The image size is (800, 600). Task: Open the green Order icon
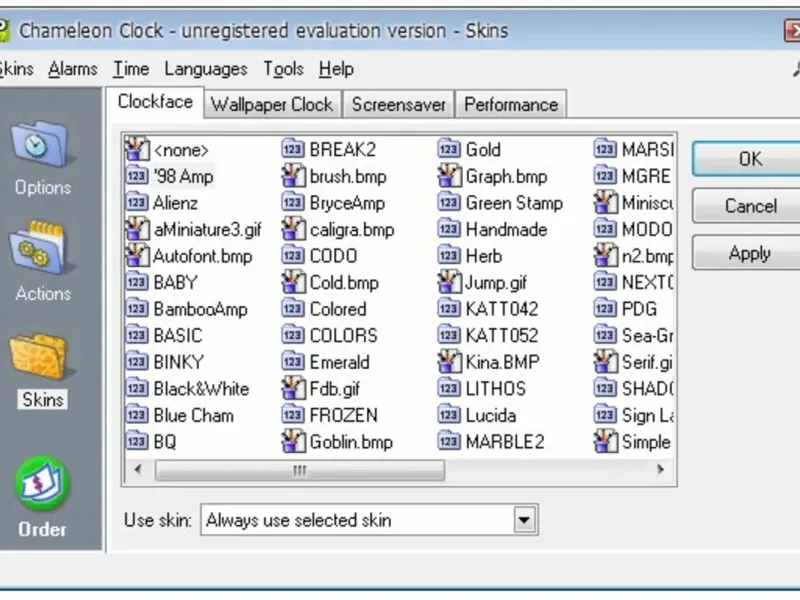click(x=42, y=484)
